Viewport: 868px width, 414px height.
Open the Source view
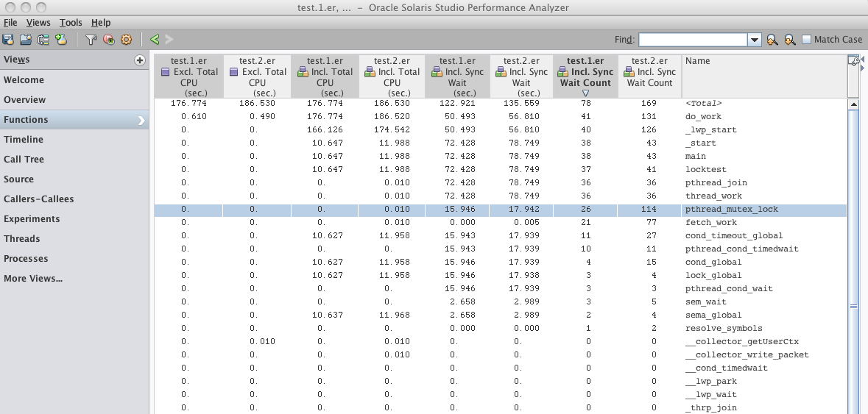tap(74, 179)
